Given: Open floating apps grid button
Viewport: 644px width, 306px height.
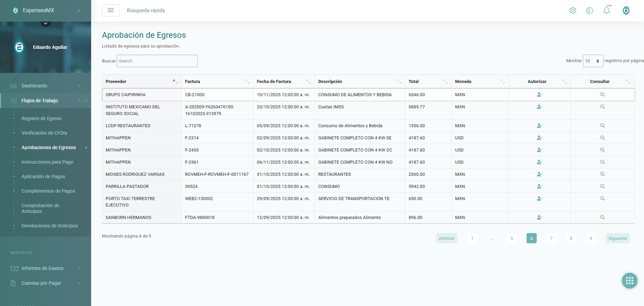Looking at the screenshot, I should (629, 281).
